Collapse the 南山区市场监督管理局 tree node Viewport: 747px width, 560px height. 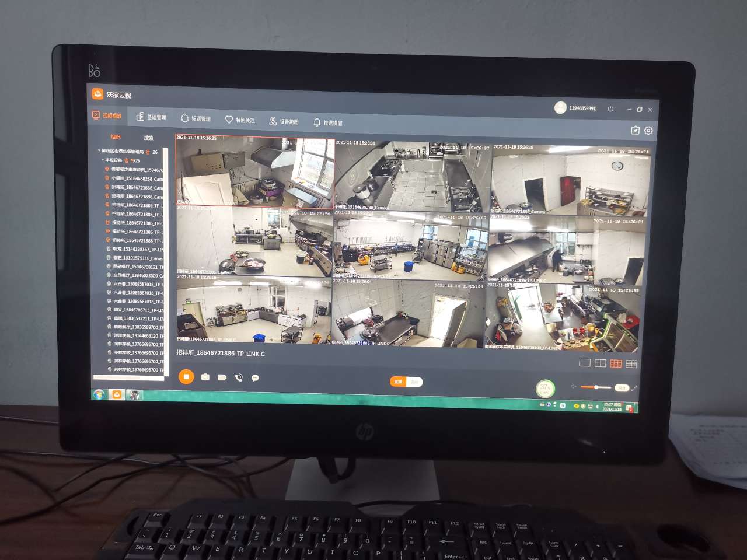pyautogui.click(x=99, y=151)
